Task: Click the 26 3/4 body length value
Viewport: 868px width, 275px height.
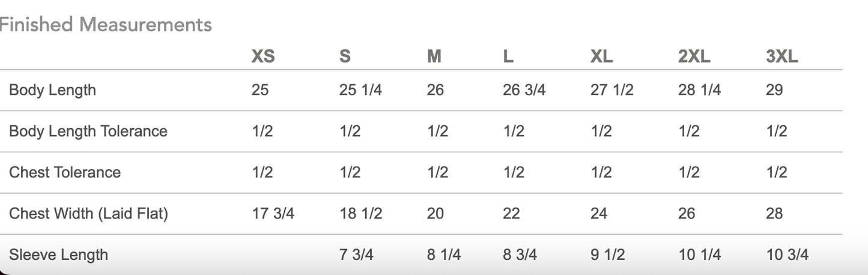Action: (524, 90)
